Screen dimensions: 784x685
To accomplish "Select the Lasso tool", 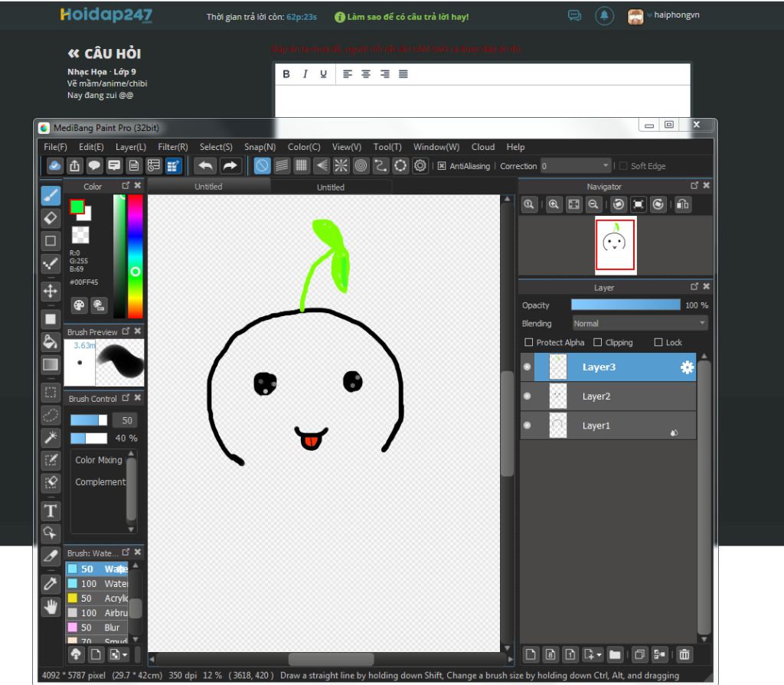I will coord(51,415).
